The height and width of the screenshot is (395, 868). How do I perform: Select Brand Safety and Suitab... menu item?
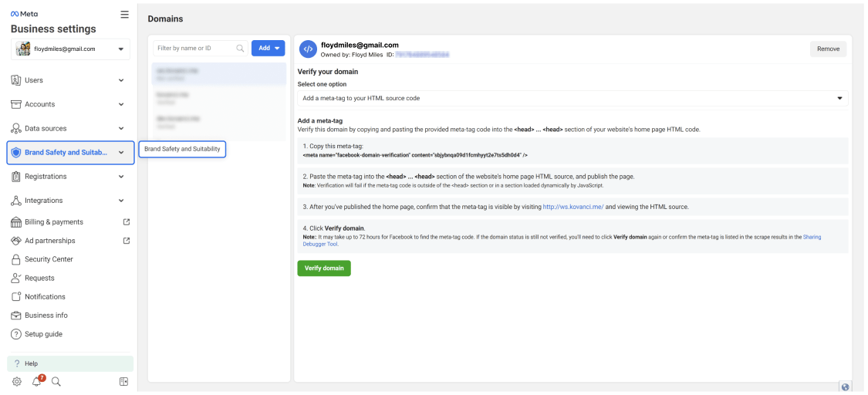[70, 153]
